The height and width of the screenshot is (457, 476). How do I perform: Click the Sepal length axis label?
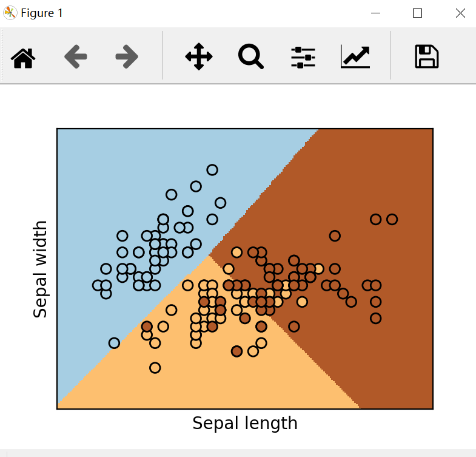coord(245,423)
